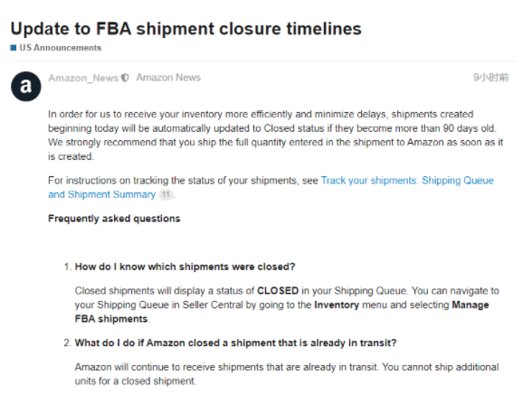Screen dimensions: 532x413
Task: Click question 'How do I know which shipments were closed?'
Action: (185, 267)
